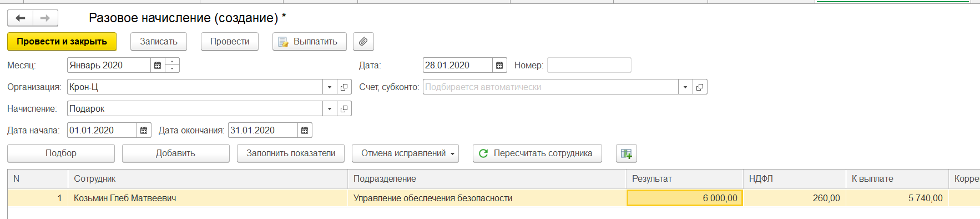Open the Организация Крон-Ц record
This screenshot has height=219, width=980.
coord(344,87)
